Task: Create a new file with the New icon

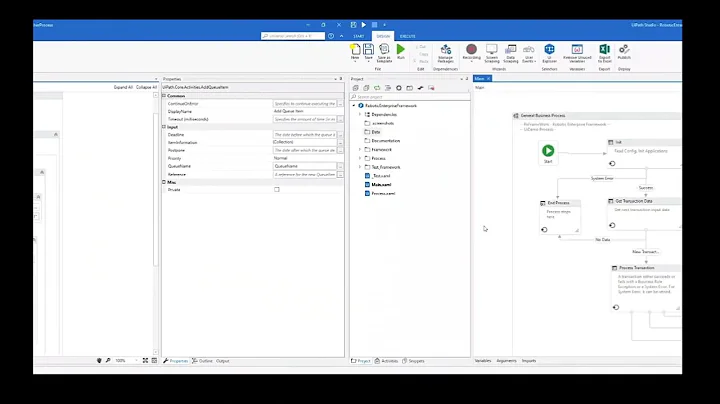Action: pyautogui.click(x=355, y=51)
